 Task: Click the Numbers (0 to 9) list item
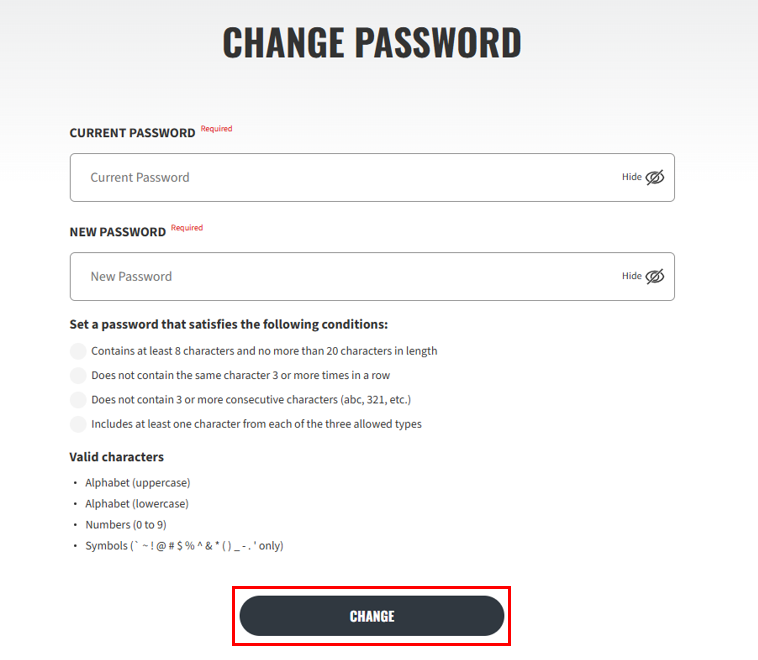pyautogui.click(x=126, y=525)
